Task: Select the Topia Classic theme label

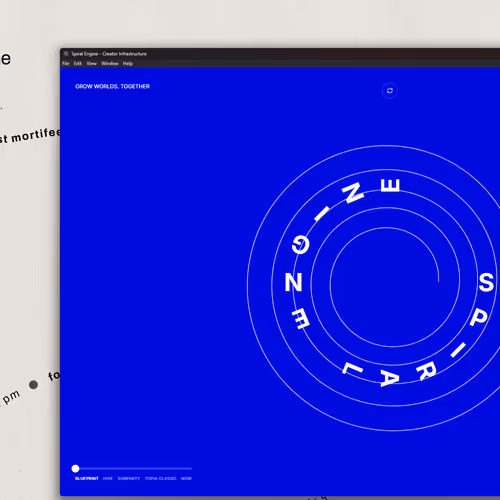Action: pyautogui.click(x=161, y=478)
